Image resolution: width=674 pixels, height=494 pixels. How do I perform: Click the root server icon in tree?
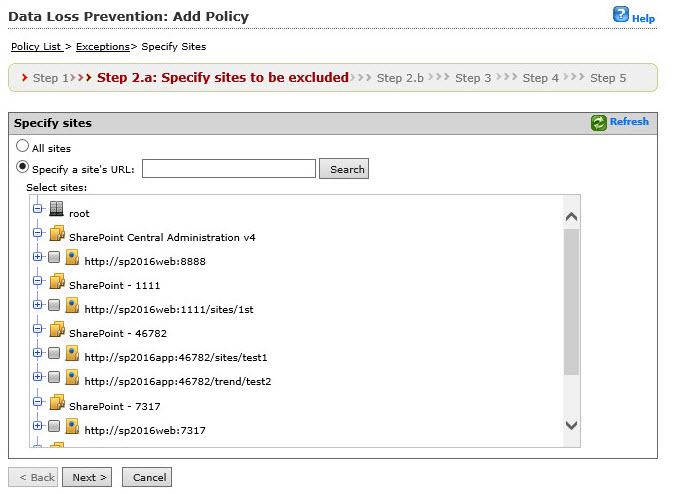[57, 211]
